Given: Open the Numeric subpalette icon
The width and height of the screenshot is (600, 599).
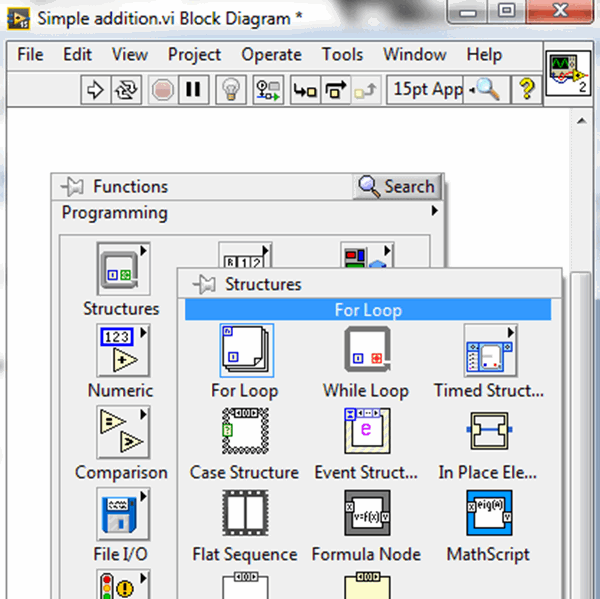Looking at the screenshot, I should pyautogui.click(x=123, y=350).
